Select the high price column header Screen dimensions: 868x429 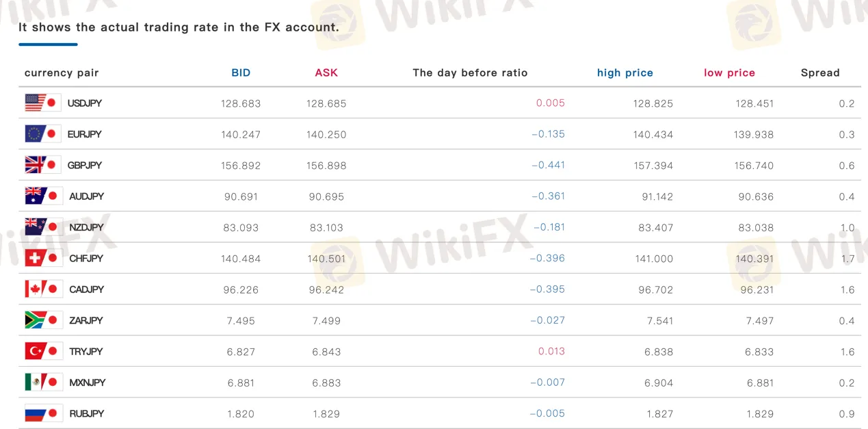click(625, 73)
